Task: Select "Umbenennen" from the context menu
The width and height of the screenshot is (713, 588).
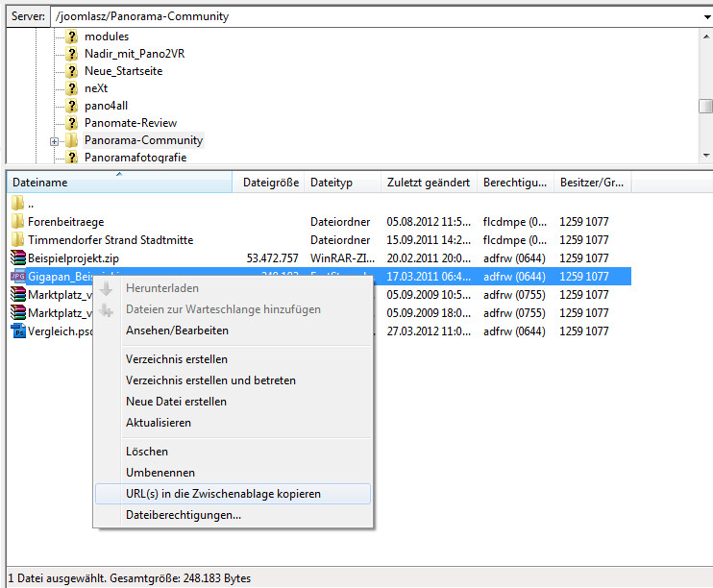Action: pyautogui.click(x=160, y=473)
